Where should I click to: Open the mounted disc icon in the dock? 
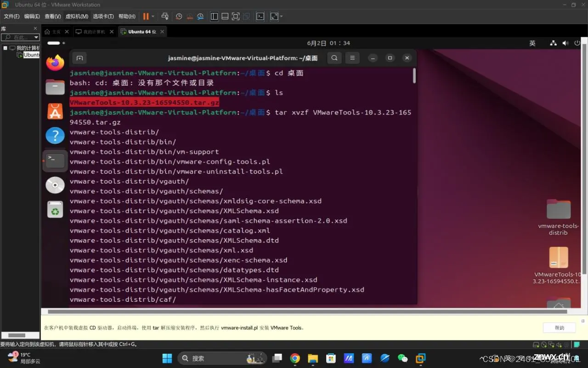coord(55,185)
